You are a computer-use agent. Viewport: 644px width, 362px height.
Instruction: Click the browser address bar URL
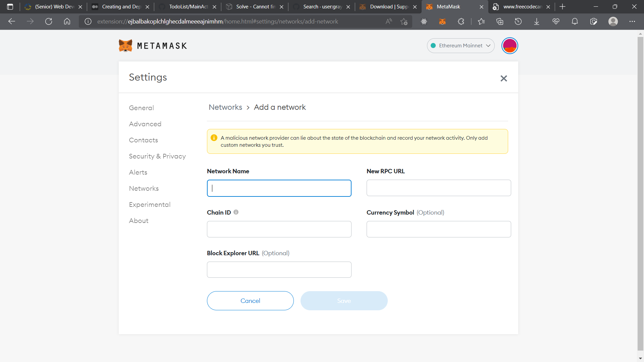(217, 21)
